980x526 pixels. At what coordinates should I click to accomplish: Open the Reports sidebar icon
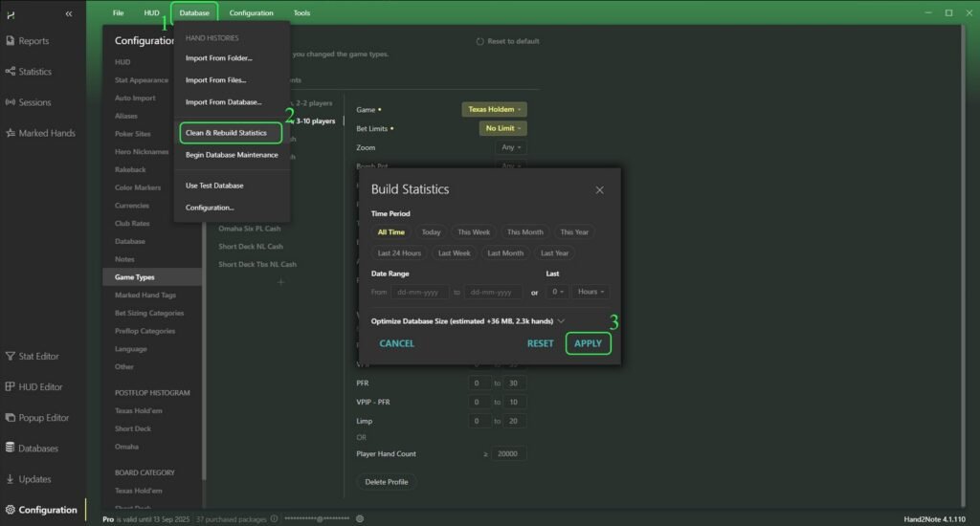pyautogui.click(x=11, y=41)
